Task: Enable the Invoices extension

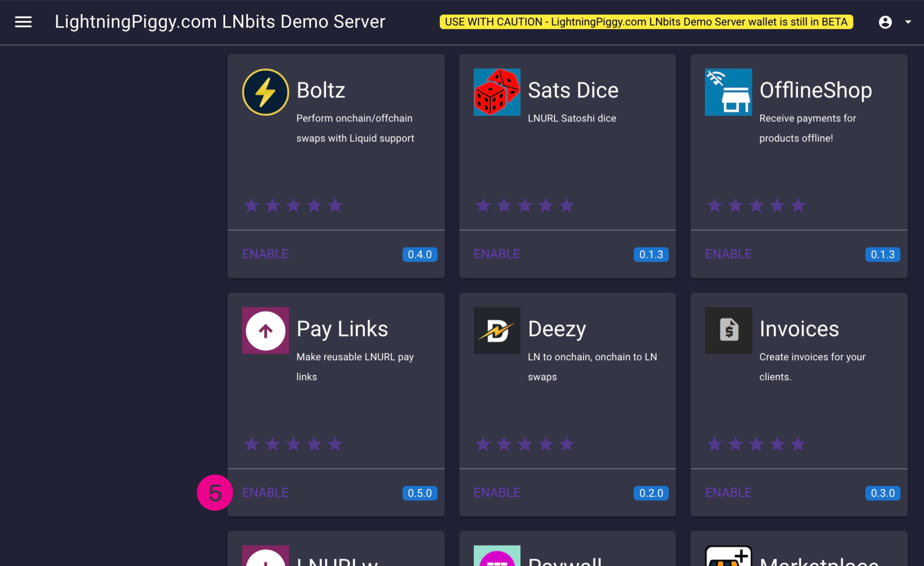Action: click(728, 493)
